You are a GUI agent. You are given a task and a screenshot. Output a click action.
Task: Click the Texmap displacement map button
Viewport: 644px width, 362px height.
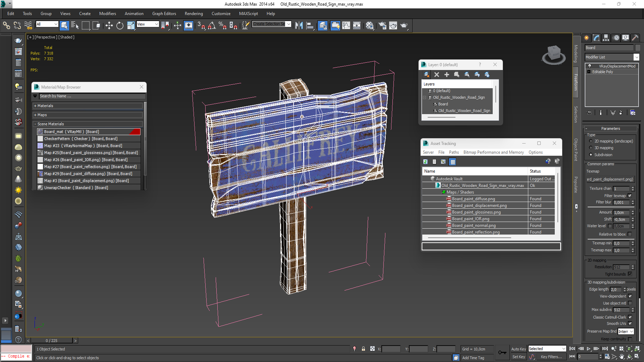click(610, 179)
